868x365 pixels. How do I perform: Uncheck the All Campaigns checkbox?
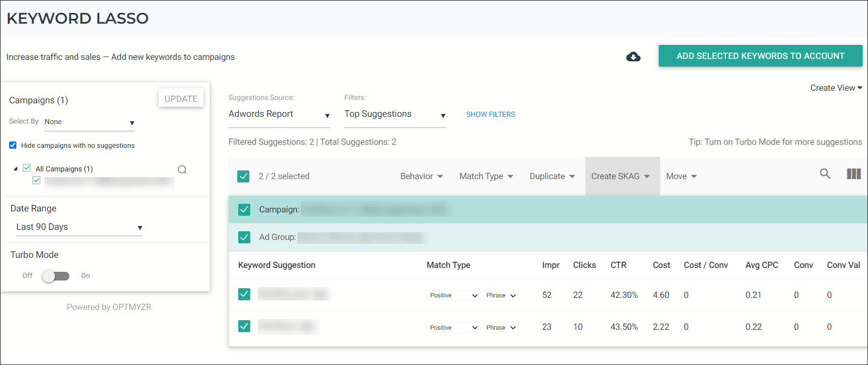27,168
